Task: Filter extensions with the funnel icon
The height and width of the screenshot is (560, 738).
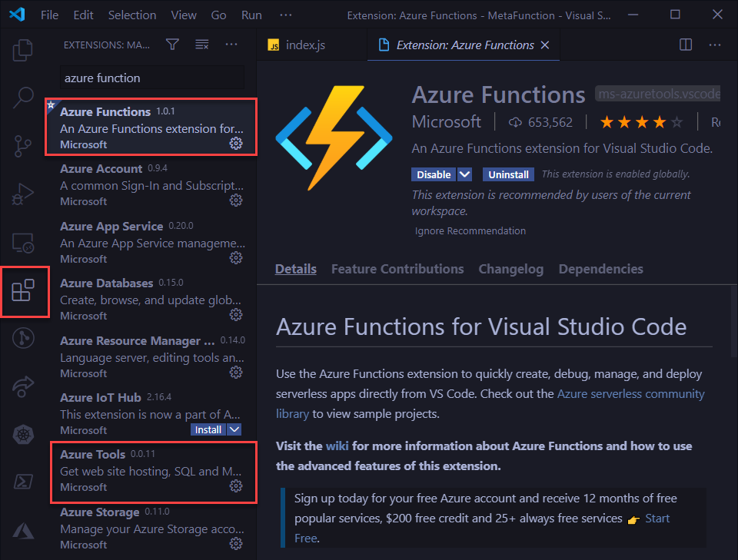Action: point(173,45)
